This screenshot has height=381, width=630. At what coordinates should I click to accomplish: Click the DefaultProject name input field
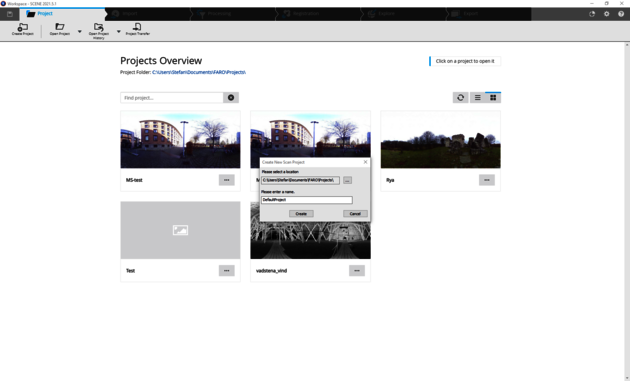click(307, 200)
